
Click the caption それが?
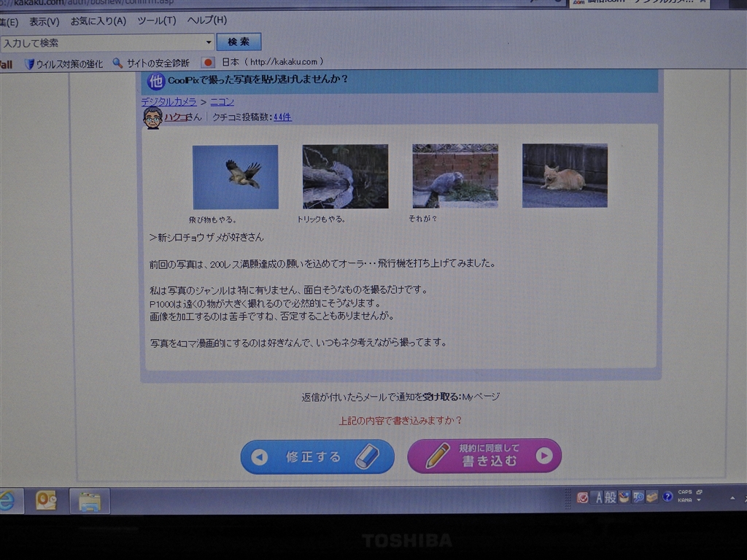point(422,219)
